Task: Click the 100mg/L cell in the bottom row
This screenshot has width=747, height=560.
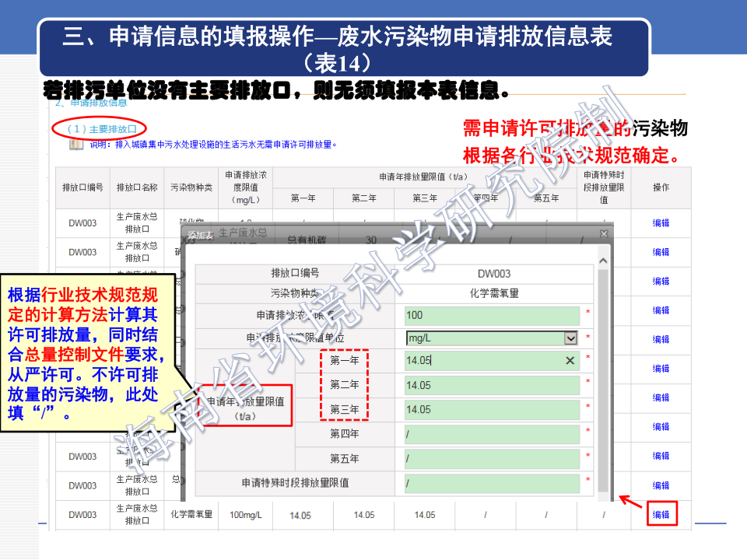Action: [x=246, y=515]
